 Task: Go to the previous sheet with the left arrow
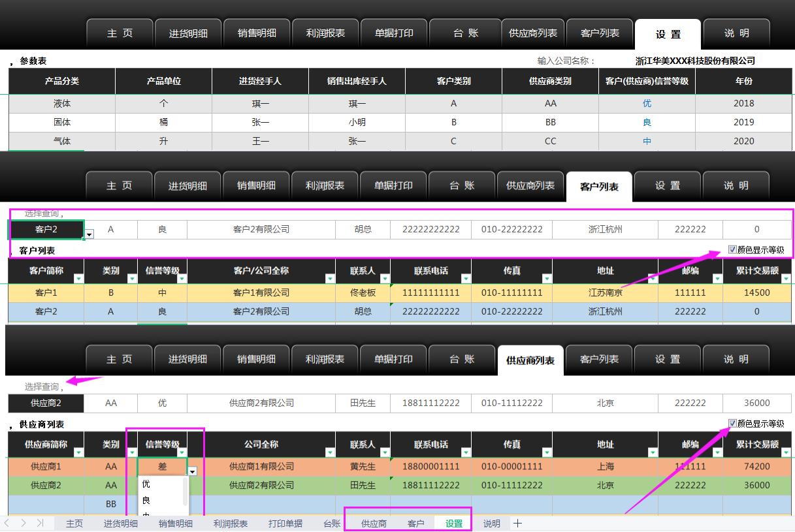(x=7, y=523)
